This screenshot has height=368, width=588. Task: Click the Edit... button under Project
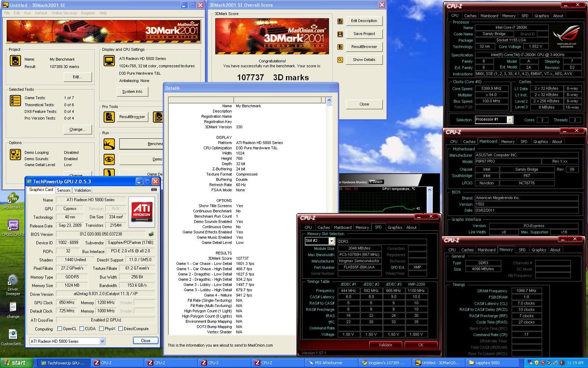77,77
